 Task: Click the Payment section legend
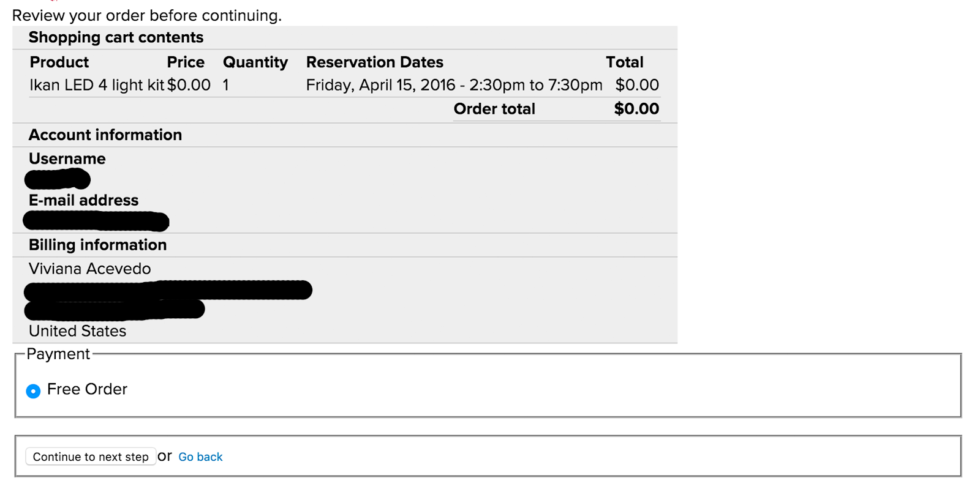pos(58,354)
